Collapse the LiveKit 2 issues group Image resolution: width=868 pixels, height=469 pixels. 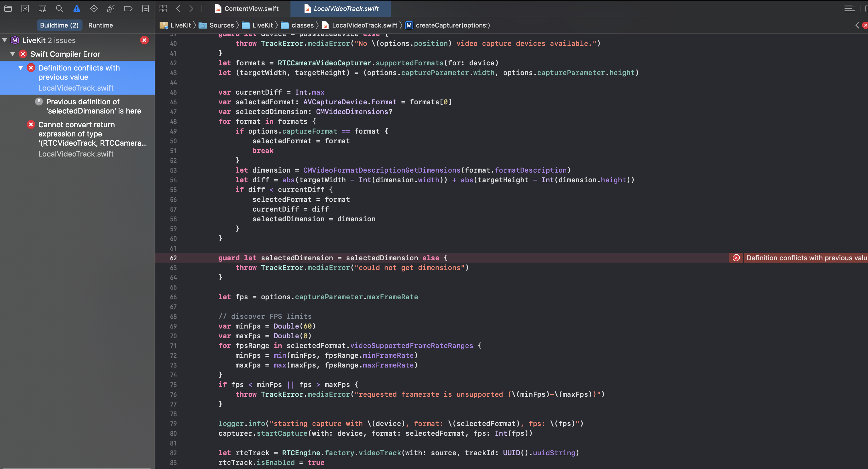(x=5, y=40)
